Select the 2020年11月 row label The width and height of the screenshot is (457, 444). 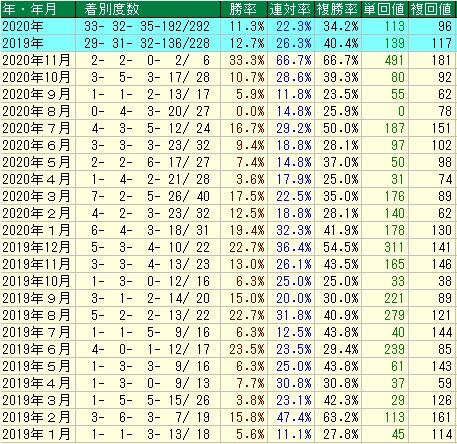click(36, 60)
